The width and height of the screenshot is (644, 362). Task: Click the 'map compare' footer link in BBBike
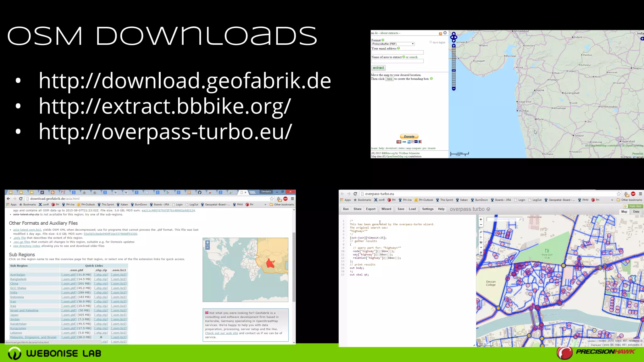pos(413,148)
